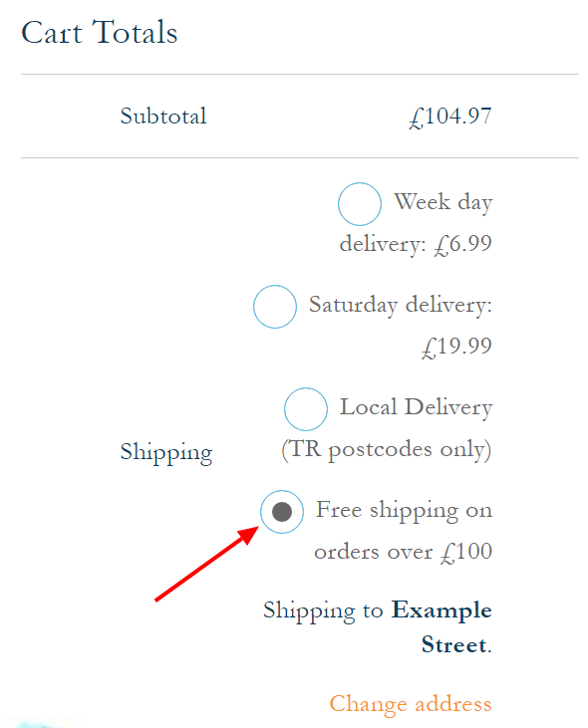588x728 pixels.
Task: Open the Change address link
Action: click(411, 704)
